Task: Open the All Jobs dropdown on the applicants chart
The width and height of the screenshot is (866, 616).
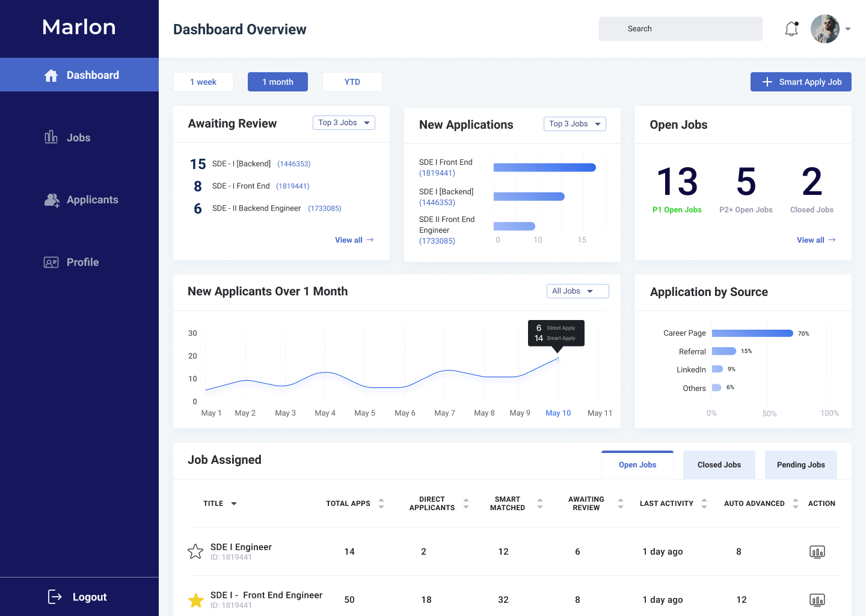Action: click(577, 291)
